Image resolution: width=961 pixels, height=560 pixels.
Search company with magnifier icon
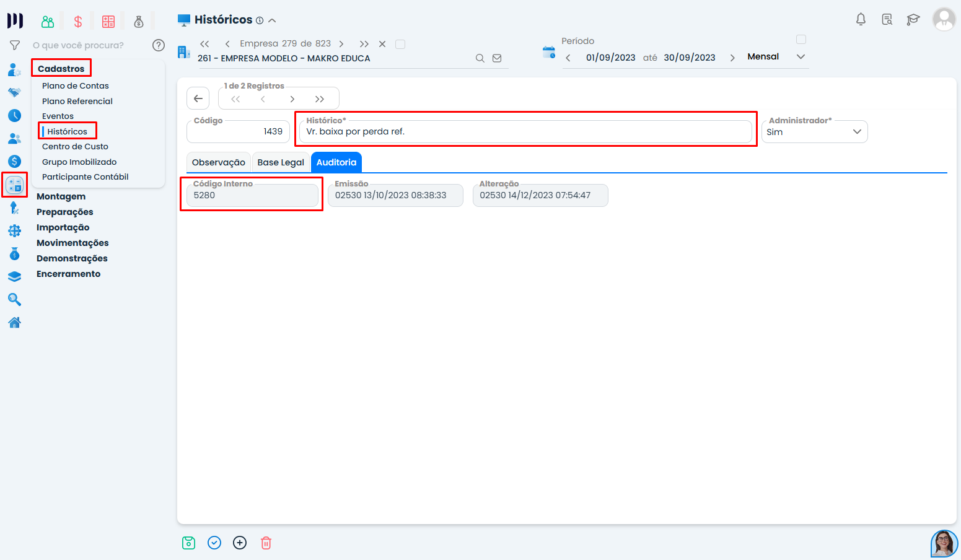480,58
